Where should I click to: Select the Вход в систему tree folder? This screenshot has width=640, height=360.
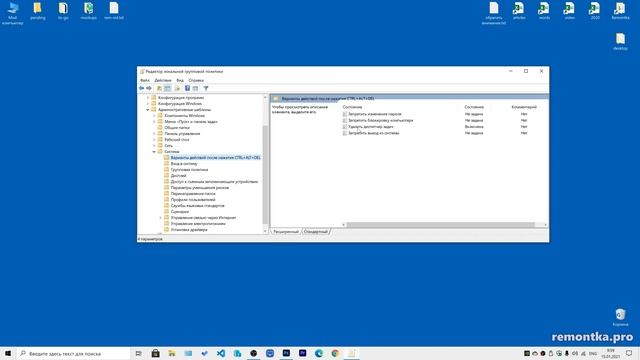tap(184, 164)
